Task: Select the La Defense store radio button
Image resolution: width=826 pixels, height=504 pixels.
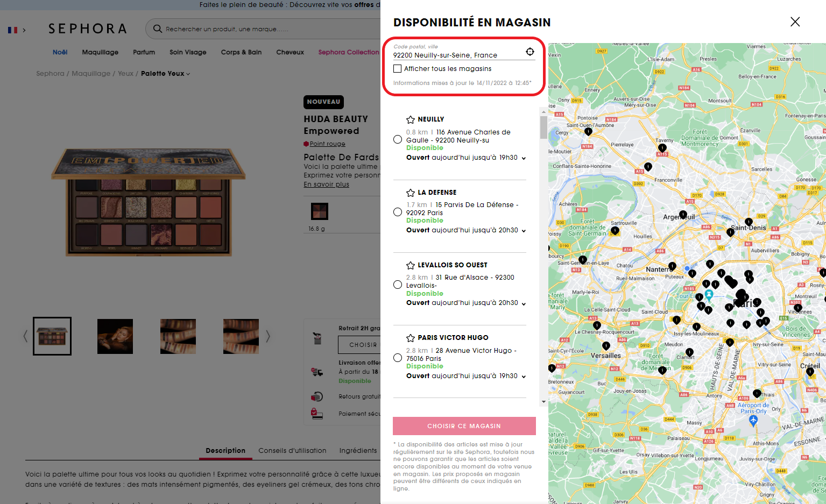Action: coord(398,212)
